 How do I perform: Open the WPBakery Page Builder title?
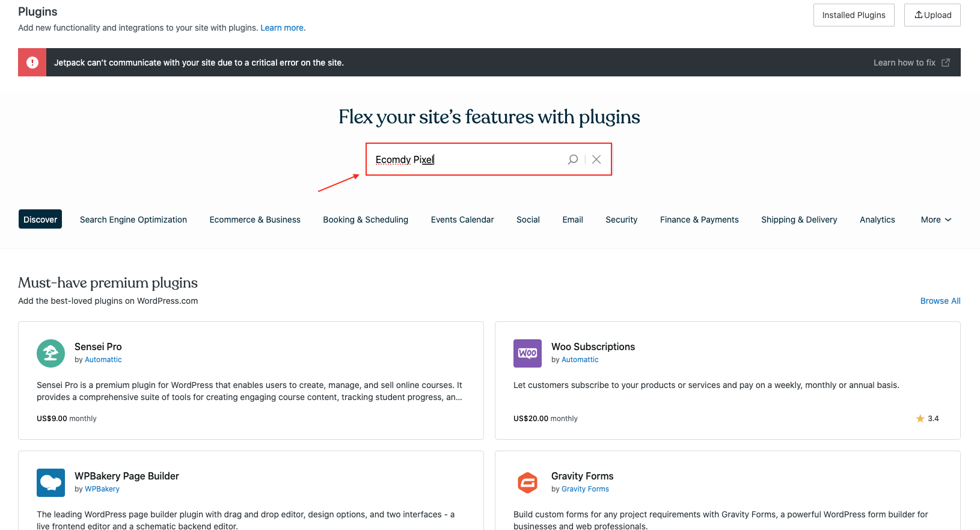coord(127,476)
